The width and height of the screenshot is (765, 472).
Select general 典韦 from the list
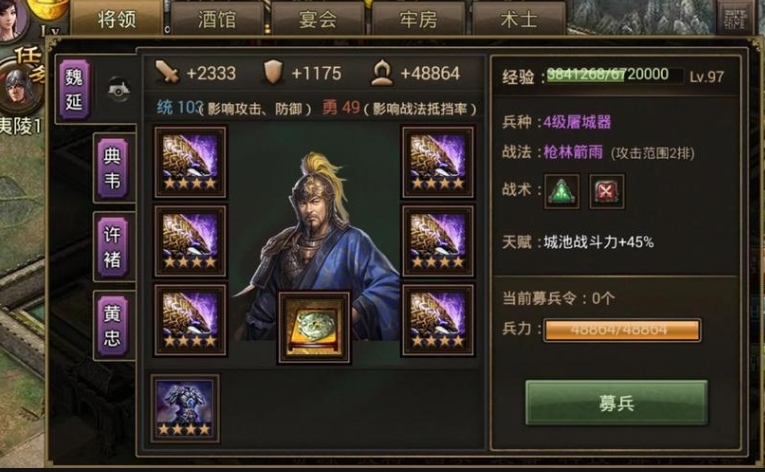click(113, 168)
